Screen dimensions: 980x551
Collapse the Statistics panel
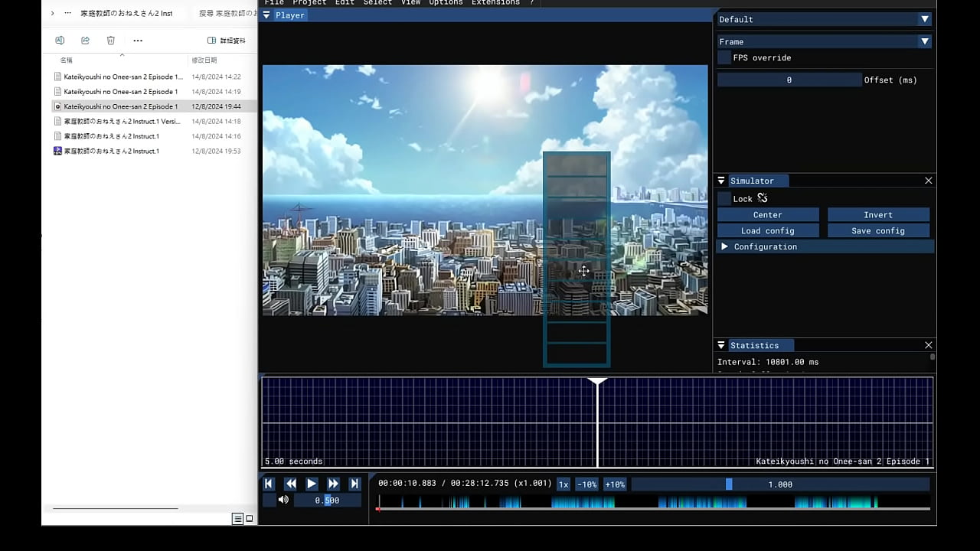click(x=721, y=345)
